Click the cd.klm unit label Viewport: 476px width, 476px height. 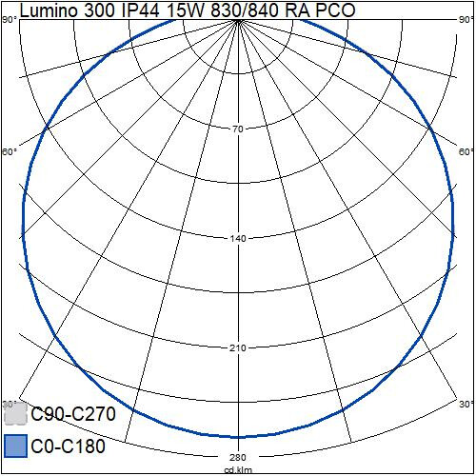pyautogui.click(x=238, y=470)
